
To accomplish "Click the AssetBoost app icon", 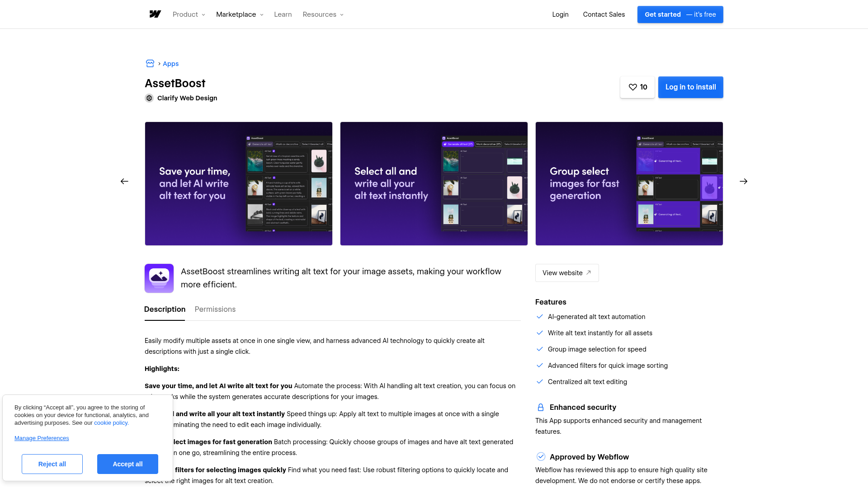I will (x=159, y=278).
